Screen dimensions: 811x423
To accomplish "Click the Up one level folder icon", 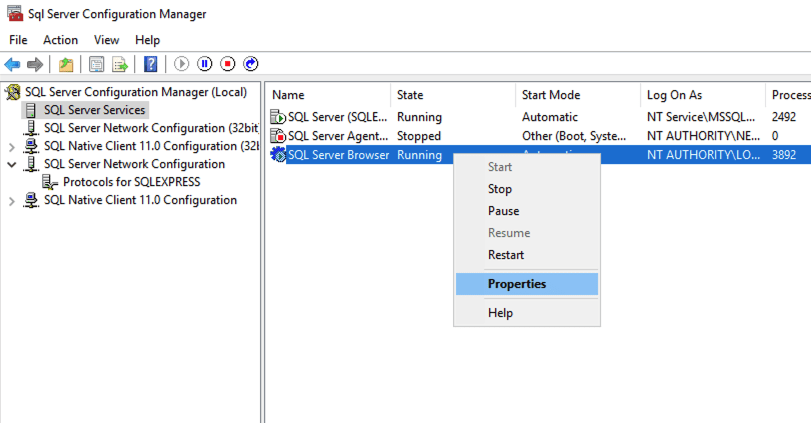I will [x=66, y=64].
